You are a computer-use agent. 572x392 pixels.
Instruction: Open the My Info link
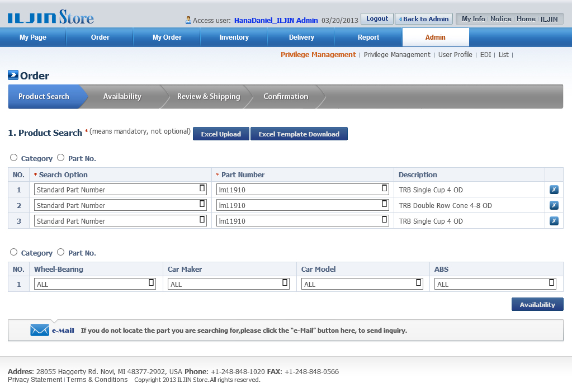coord(473,18)
